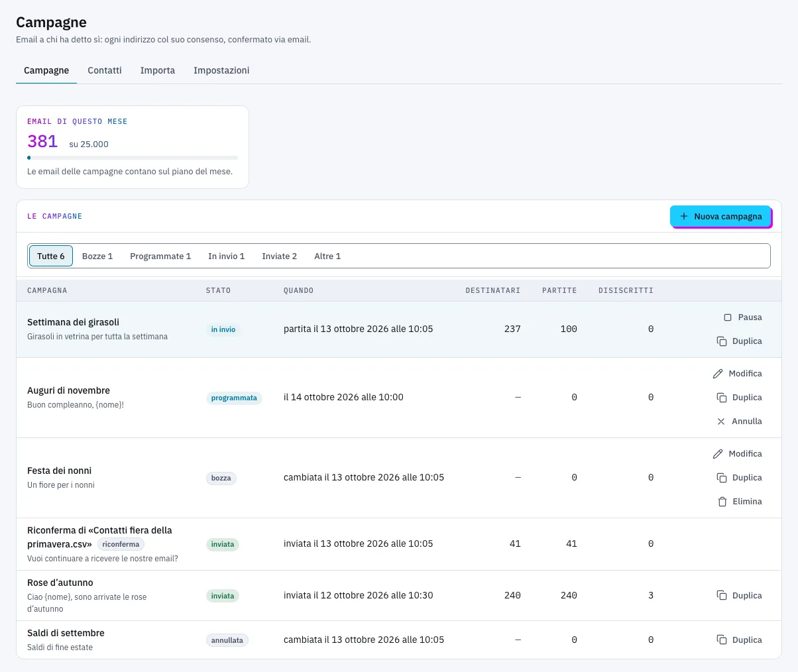
Task: Click the Destinatari column header
Action: click(x=493, y=291)
